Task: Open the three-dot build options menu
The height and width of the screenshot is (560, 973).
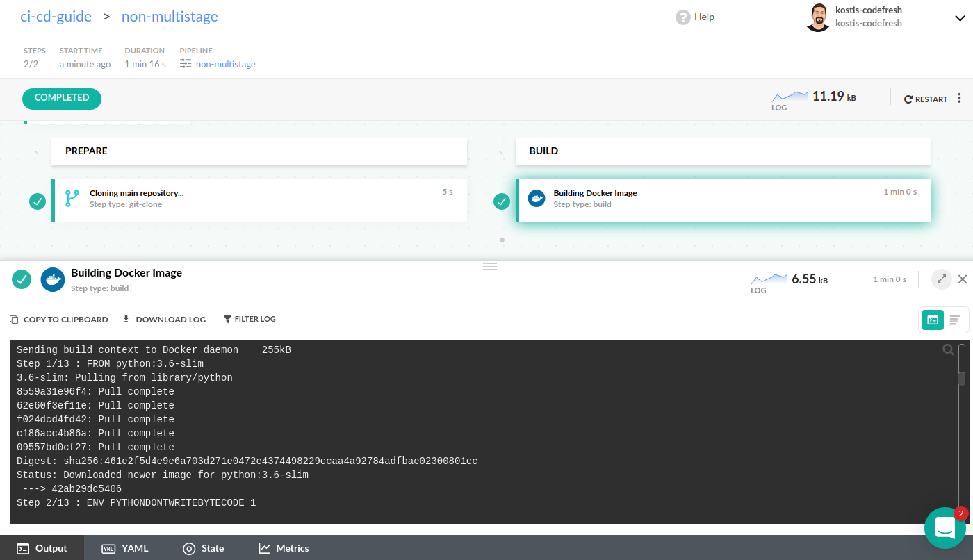Action: pyautogui.click(x=959, y=99)
